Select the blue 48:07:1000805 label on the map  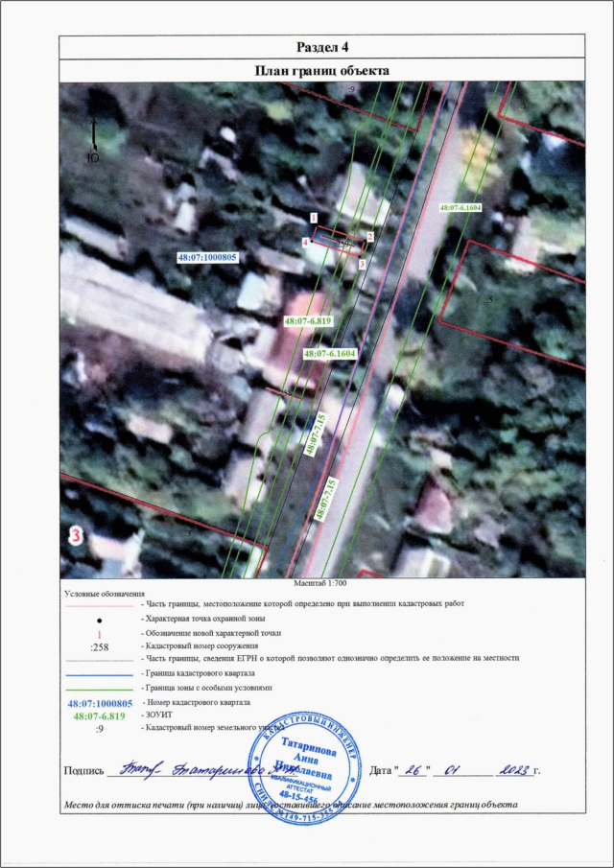pos(207,258)
